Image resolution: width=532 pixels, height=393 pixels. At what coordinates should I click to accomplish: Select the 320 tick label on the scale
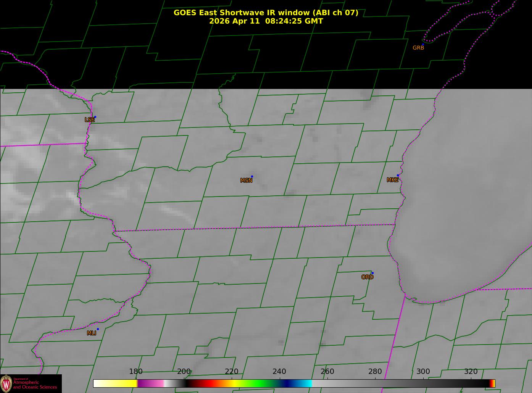pyautogui.click(x=471, y=372)
